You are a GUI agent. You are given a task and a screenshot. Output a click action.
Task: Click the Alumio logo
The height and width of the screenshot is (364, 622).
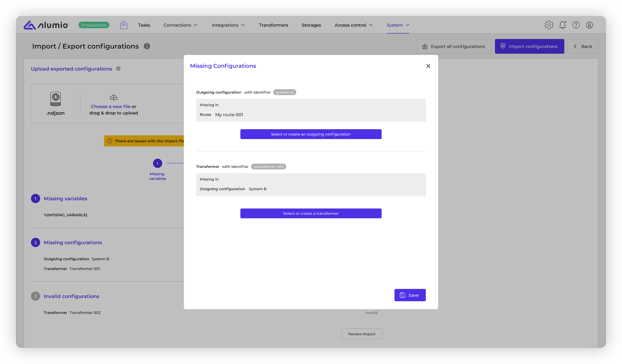46,25
